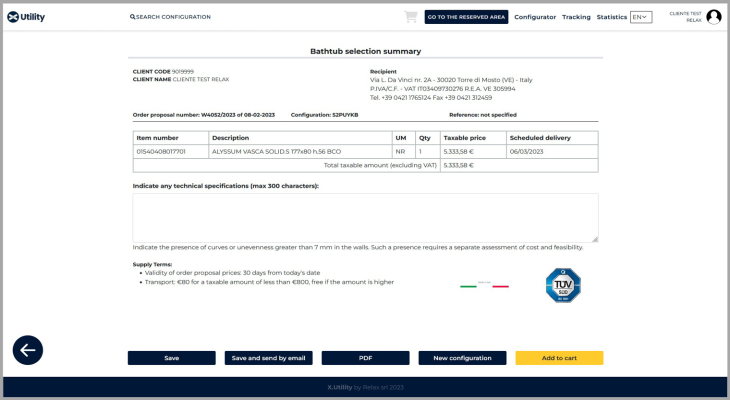Screen dimensions: 730x400
Task: Click the CLIENTE TEST RELAX account name in header
Action: tap(685, 17)
